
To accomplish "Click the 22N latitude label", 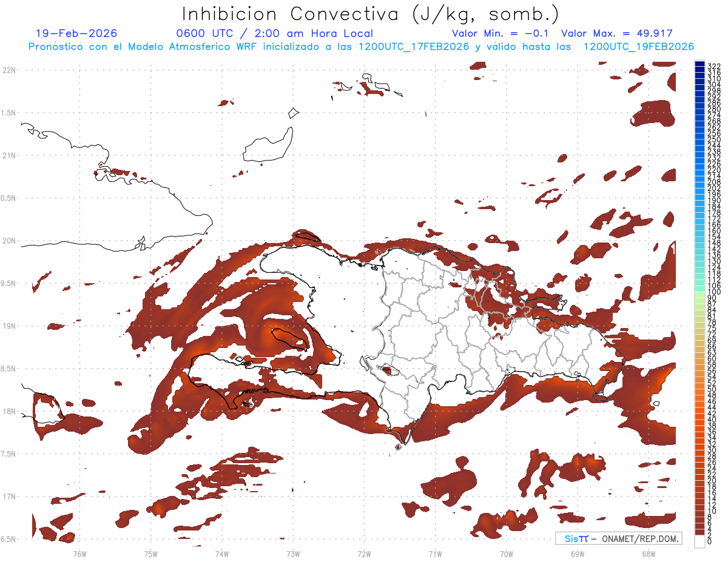I will click(8, 70).
